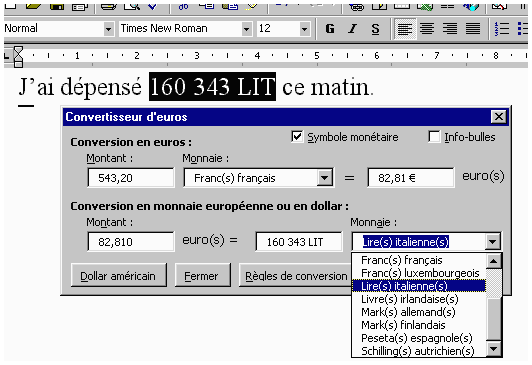
Task: Select Livre(s) irlandaise(s) in the list
Action: [x=419, y=299]
